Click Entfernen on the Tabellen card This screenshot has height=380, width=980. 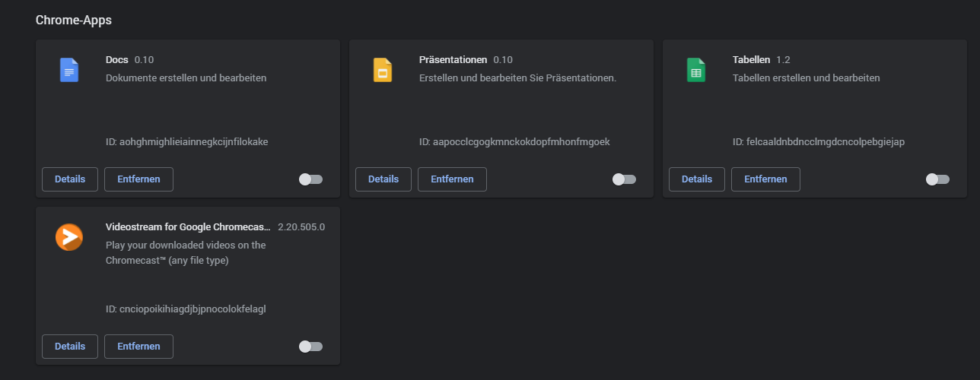point(765,179)
